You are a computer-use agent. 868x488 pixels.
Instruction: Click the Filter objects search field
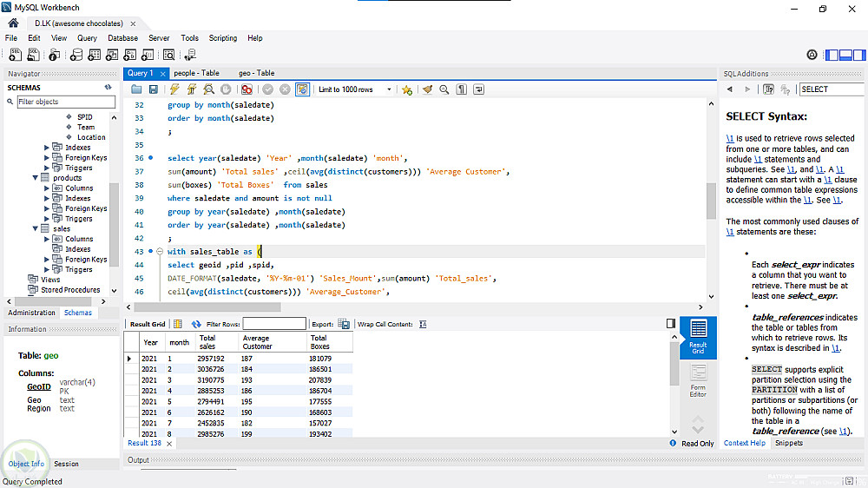66,102
